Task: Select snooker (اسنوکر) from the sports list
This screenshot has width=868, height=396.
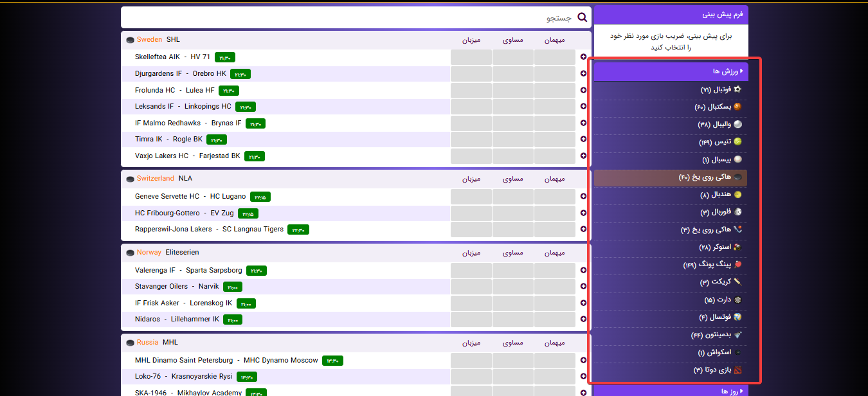Action: pyautogui.click(x=715, y=247)
